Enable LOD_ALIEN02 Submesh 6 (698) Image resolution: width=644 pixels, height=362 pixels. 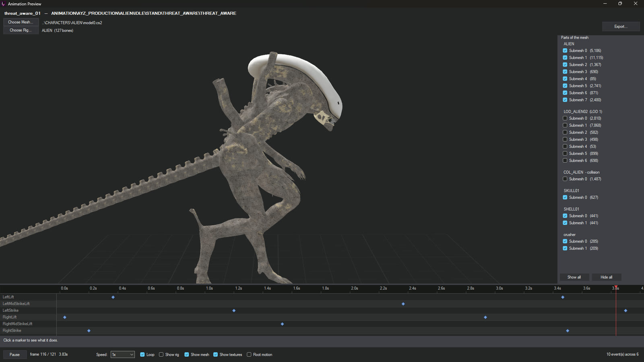[x=565, y=160]
